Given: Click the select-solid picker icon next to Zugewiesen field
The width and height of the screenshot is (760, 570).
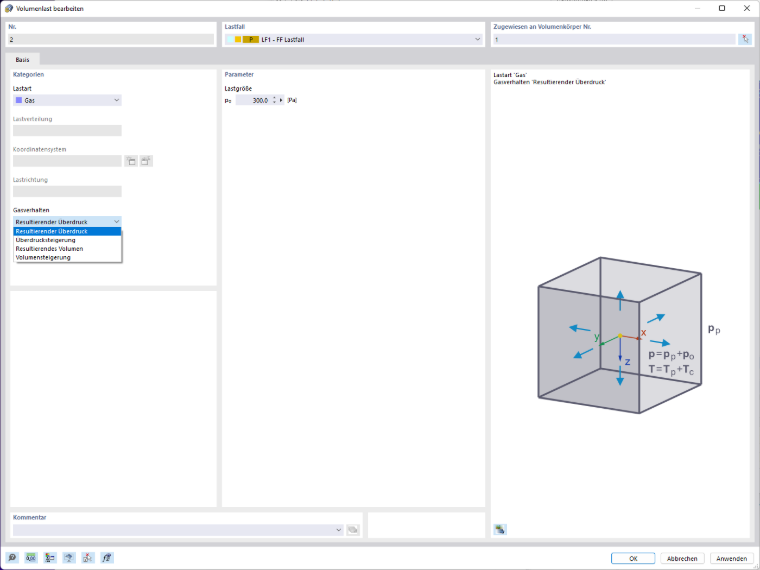Looking at the screenshot, I should (745, 39).
